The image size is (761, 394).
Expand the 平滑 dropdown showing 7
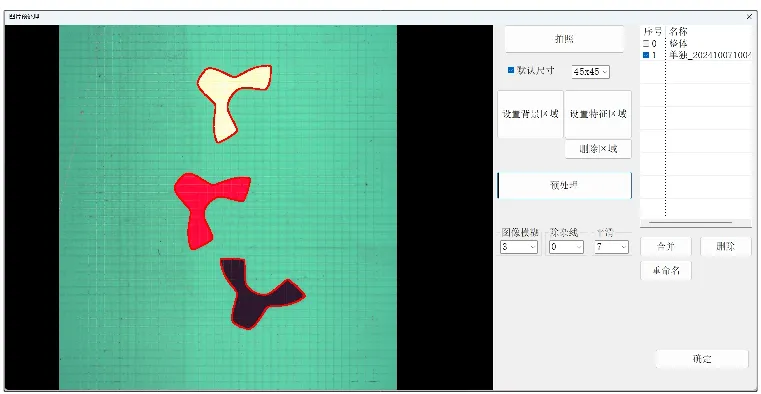click(x=612, y=247)
